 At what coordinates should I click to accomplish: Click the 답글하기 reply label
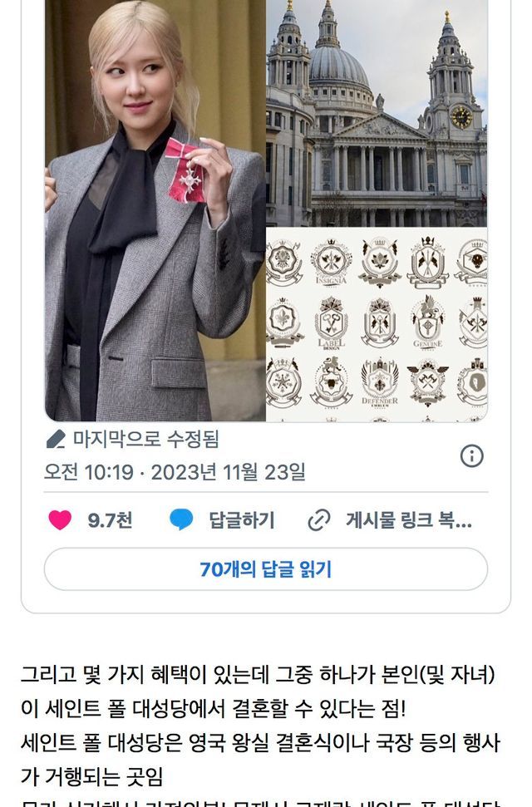242,520
